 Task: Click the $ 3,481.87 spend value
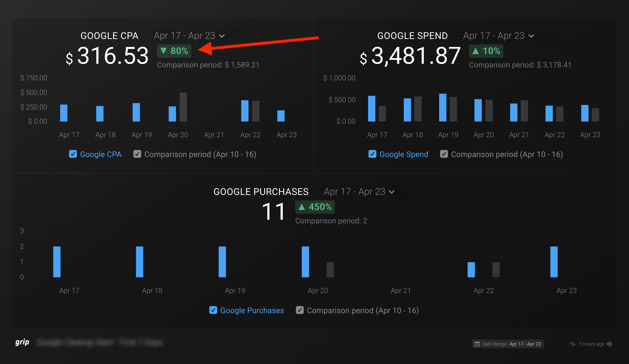410,56
